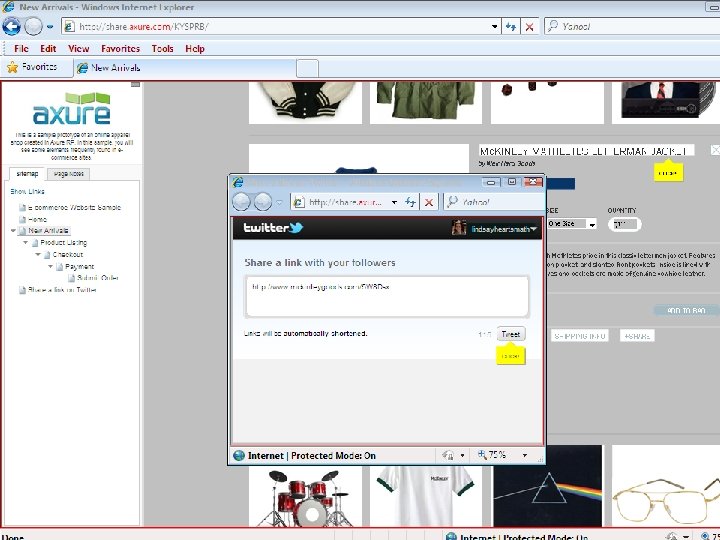Click the main browser forward button
720x540 pixels.
pos(33,26)
